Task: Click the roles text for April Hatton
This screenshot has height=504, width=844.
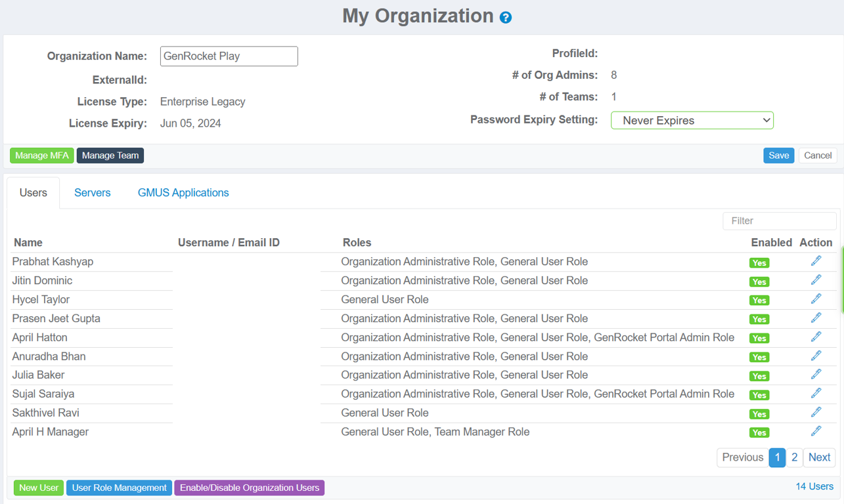Action: tap(538, 337)
